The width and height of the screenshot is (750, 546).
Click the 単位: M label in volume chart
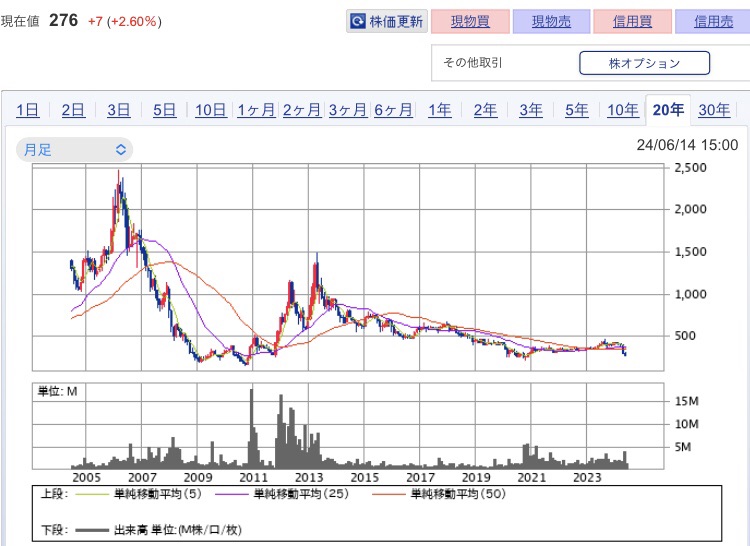57,392
